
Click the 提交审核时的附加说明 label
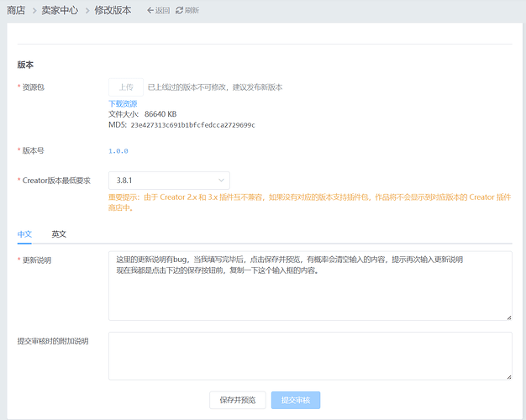(53, 341)
